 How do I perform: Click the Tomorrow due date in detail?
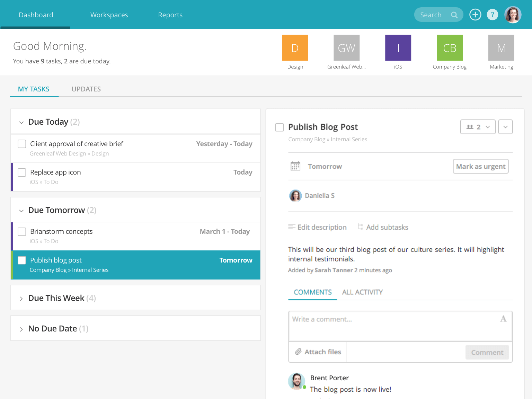point(325,167)
